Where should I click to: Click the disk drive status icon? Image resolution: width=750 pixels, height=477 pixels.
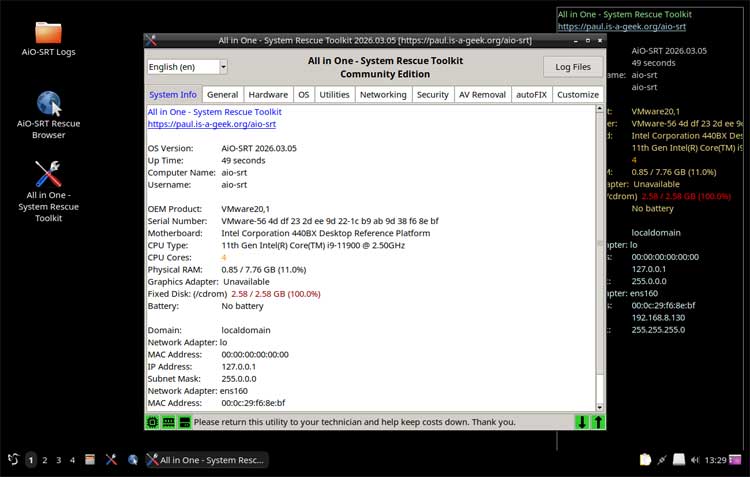click(185, 422)
